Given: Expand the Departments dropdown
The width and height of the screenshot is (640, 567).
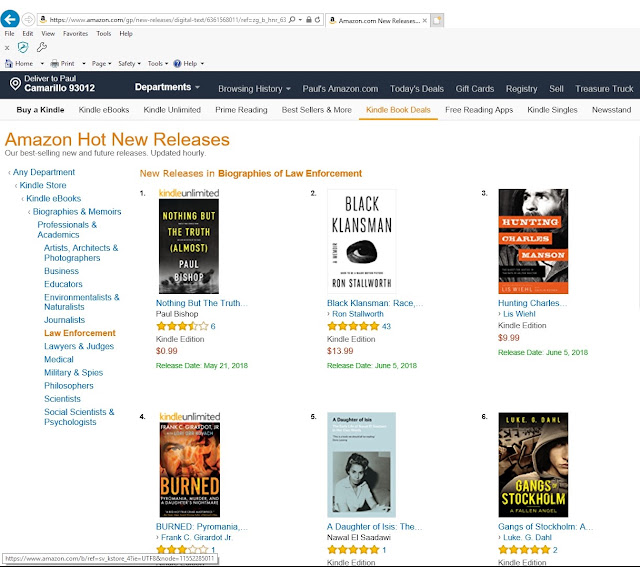Looking at the screenshot, I should [x=167, y=87].
